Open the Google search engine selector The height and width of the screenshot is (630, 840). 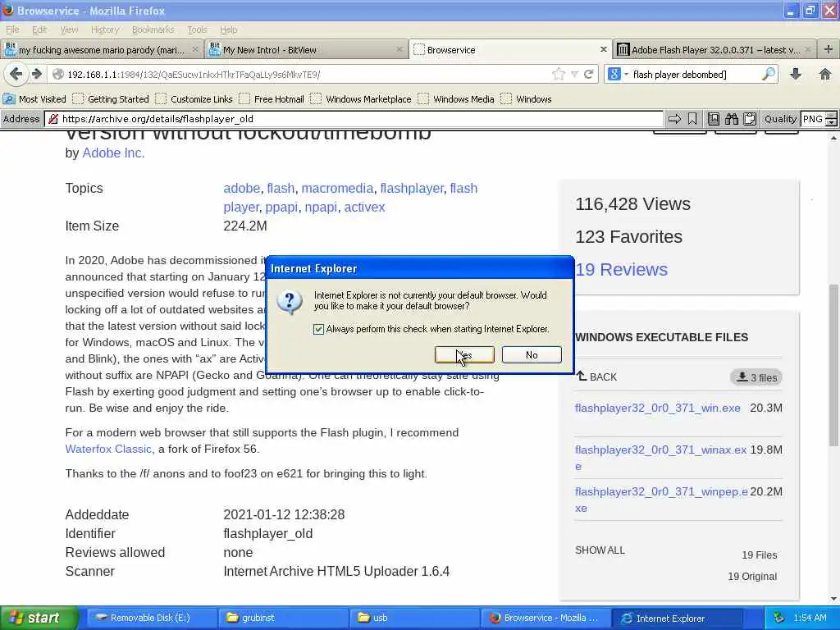click(x=617, y=74)
